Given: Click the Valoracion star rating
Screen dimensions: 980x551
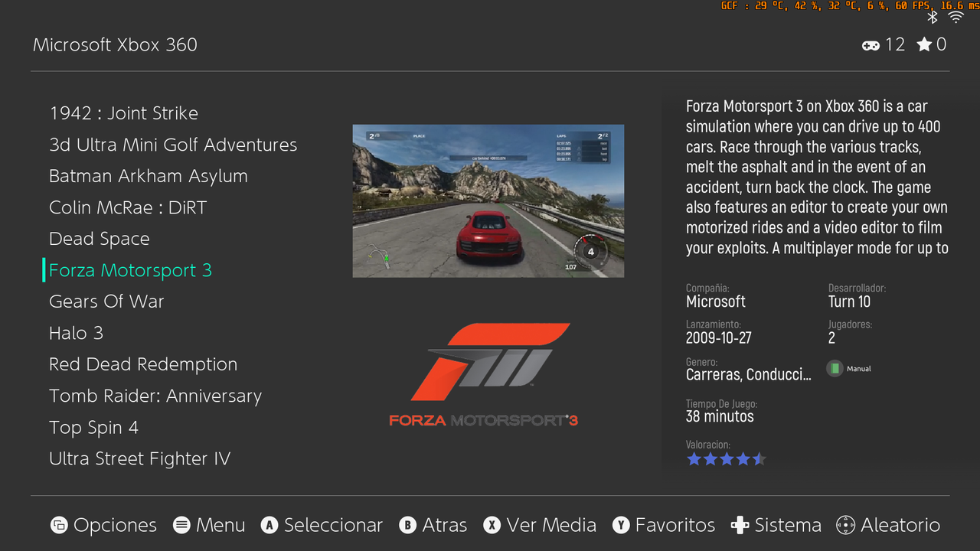Looking at the screenshot, I should click(726, 459).
